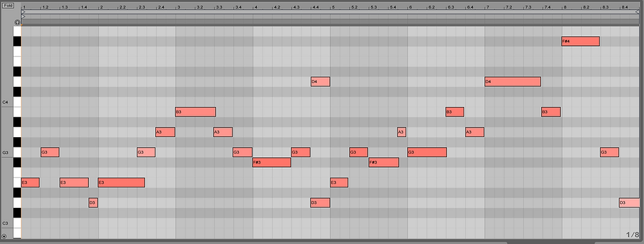
Task: Select the G3 note at beat 4.3
Action: [301, 153]
